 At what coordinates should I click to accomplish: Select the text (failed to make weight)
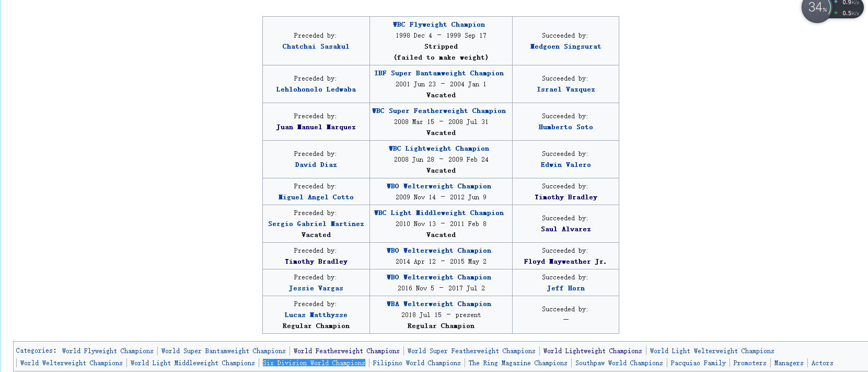441,58
